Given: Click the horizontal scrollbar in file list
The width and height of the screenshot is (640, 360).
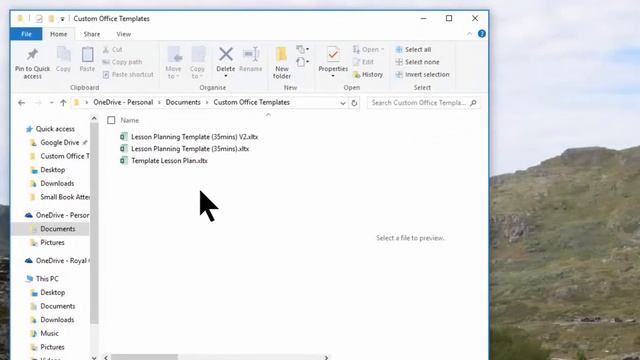Looking at the screenshot, I should 144,357.
